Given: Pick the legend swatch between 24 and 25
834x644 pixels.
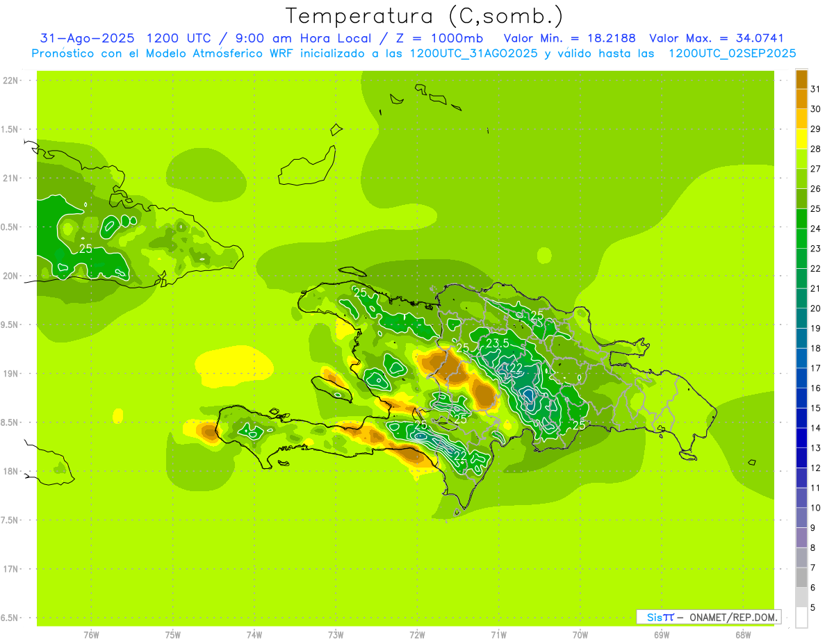Looking at the screenshot, I should pos(801,219).
